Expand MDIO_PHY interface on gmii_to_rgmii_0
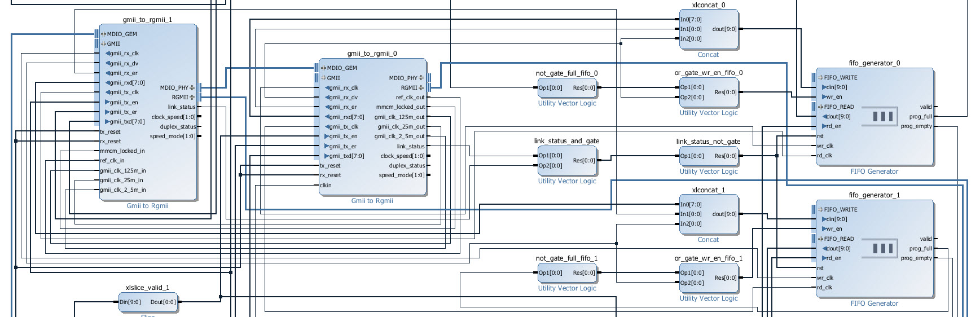 pos(421,78)
